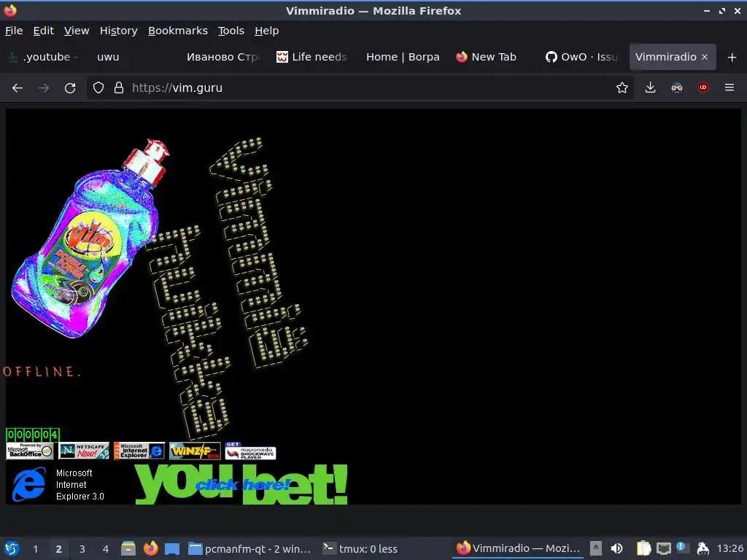Click the Netscape Now! badge
The height and width of the screenshot is (560, 747).
(83, 451)
